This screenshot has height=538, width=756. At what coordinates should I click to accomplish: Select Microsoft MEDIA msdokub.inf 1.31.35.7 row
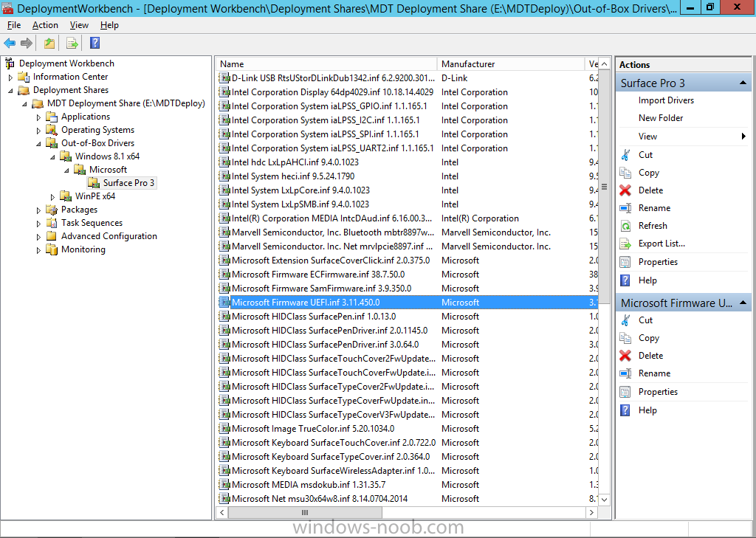coord(408,484)
